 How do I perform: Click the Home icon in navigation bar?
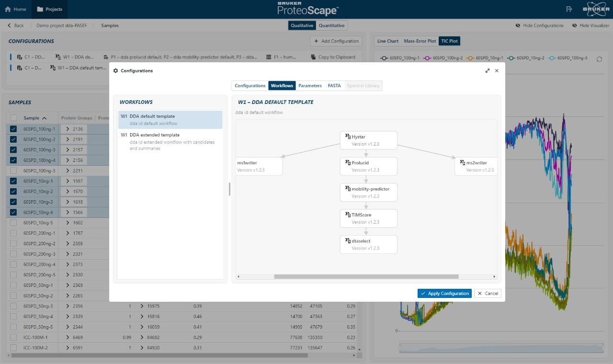coord(8,9)
